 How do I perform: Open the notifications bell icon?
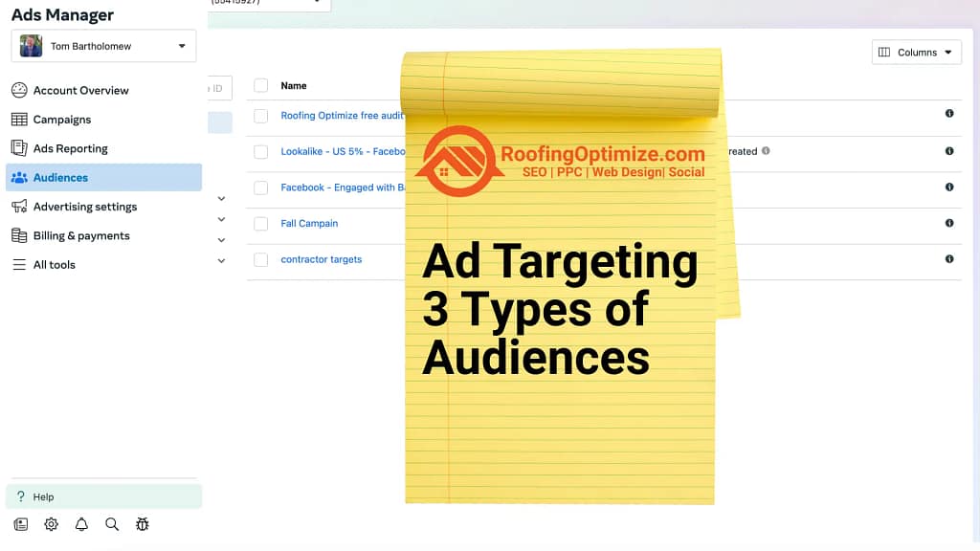[x=81, y=524]
